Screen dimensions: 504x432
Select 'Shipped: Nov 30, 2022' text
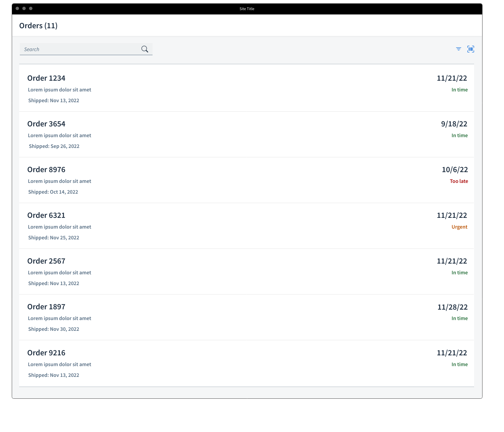point(54,329)
